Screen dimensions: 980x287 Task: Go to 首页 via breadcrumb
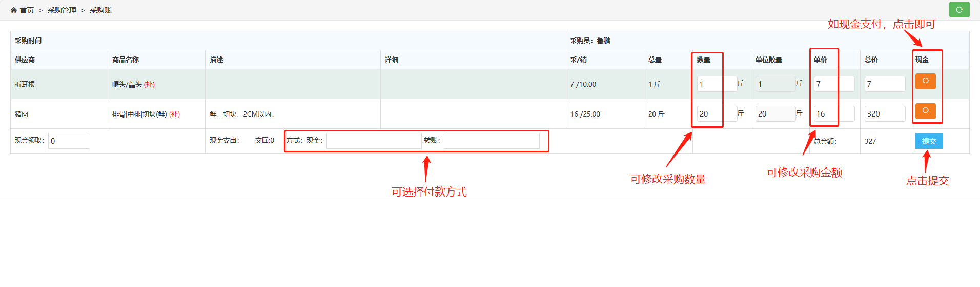click(27, 10)
